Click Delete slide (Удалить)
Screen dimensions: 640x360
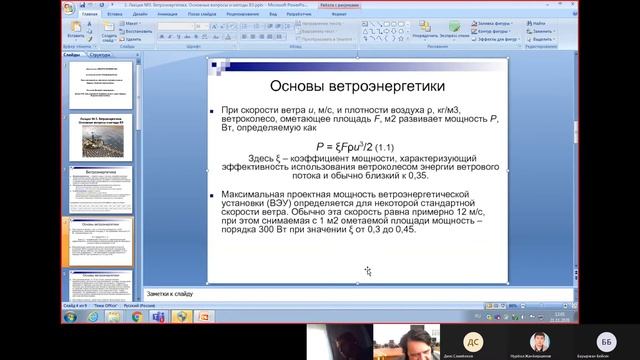130,39
